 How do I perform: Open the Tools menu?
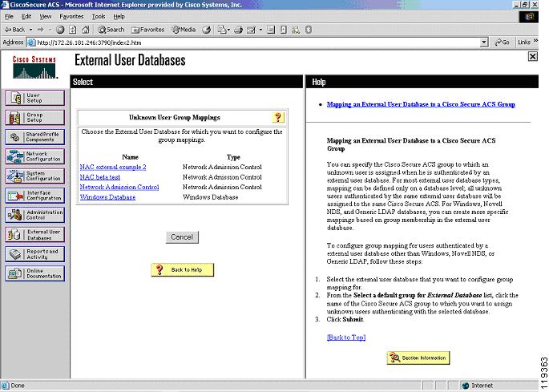(x=99, y=17)
